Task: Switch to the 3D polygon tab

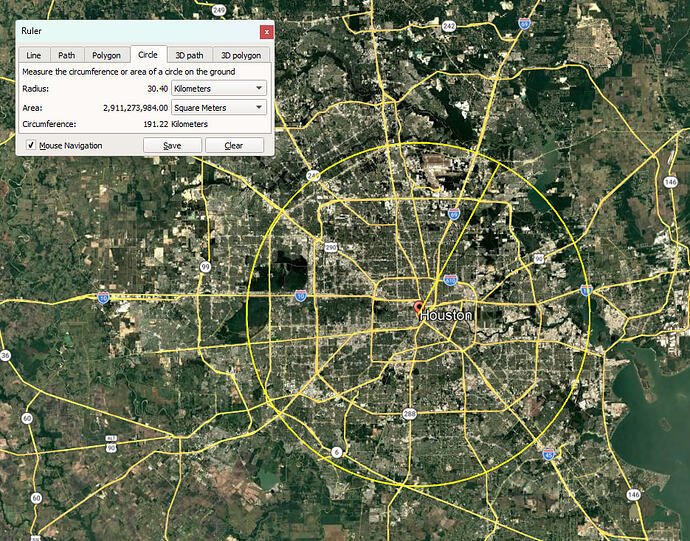Action: [x=241, y=55]
